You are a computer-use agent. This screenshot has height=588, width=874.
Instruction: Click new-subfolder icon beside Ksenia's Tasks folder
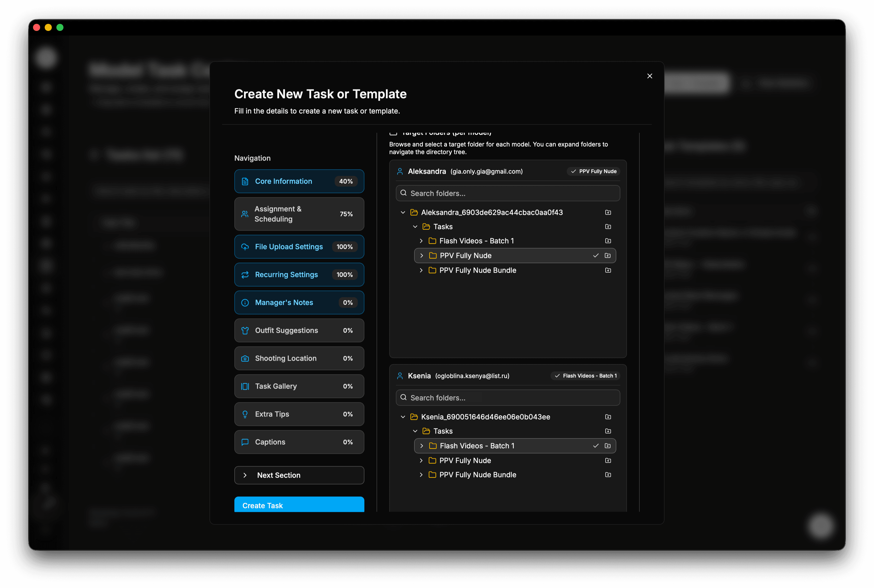(x=608, y=431)
